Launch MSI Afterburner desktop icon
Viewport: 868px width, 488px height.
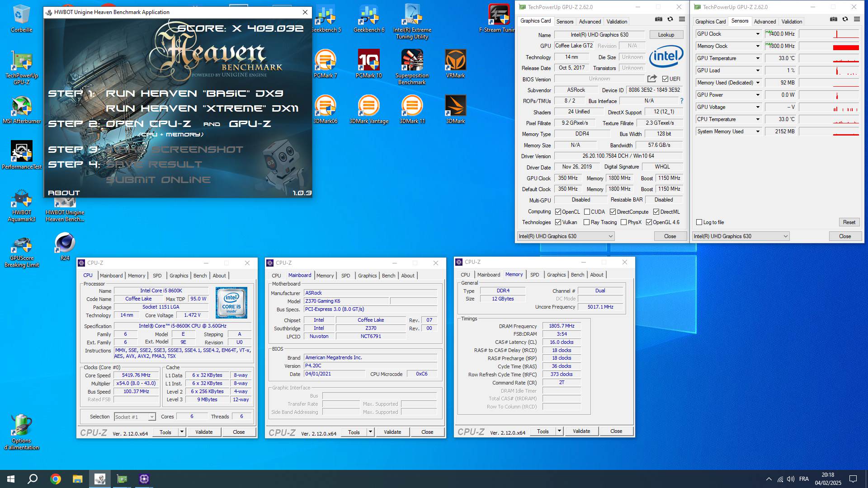click(x=21, y=110)
